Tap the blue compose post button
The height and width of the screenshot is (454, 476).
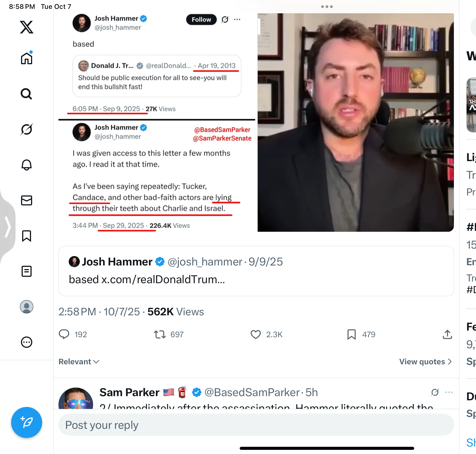tap(27, 422)
